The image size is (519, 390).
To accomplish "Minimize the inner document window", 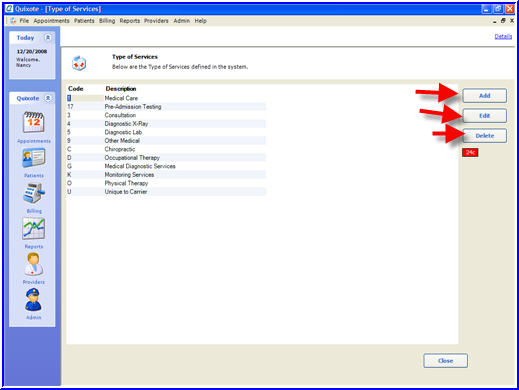I will (495, 21).
